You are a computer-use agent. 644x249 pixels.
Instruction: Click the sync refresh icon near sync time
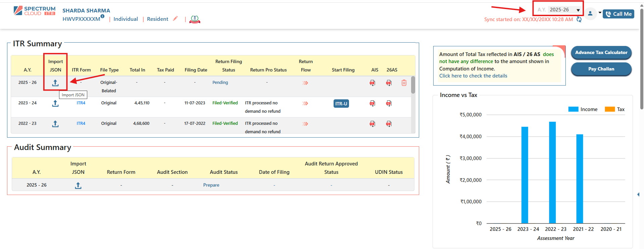pyautogui.click(x=579, y=19)
